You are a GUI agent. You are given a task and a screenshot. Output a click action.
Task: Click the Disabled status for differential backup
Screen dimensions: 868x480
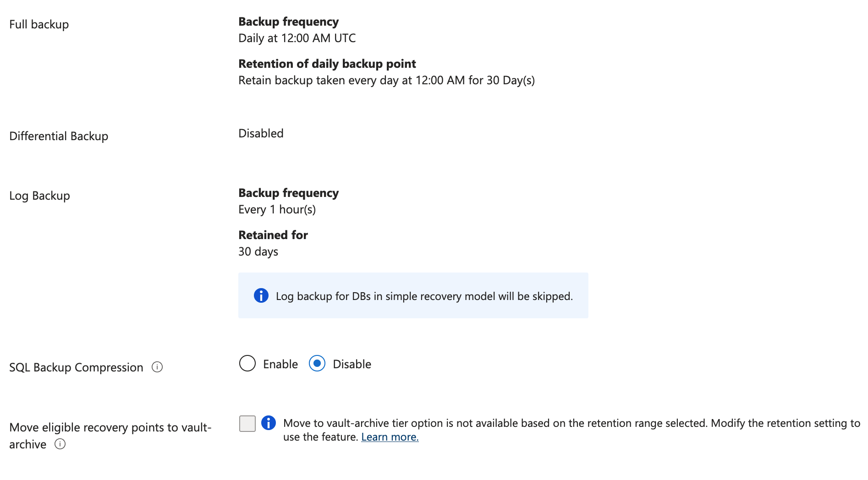coord(261,133)
